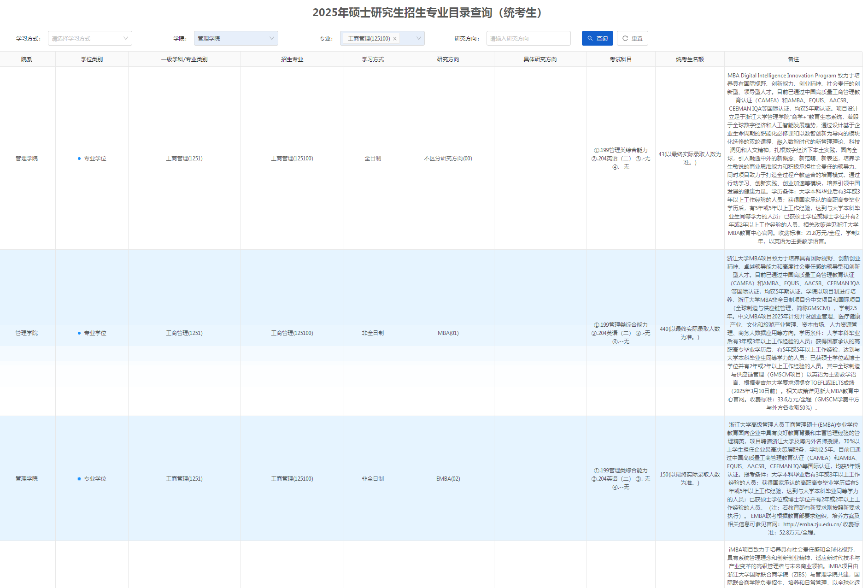Click the 招生专业 column header
The height and width of the screenshot is (588, 868).
coord(292,59)
